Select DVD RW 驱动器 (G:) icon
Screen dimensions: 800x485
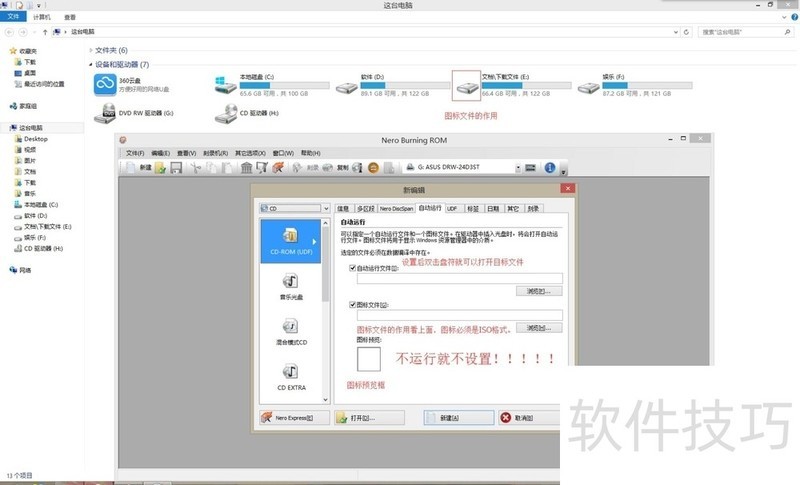pyautogui.click(x=105, y=113)
